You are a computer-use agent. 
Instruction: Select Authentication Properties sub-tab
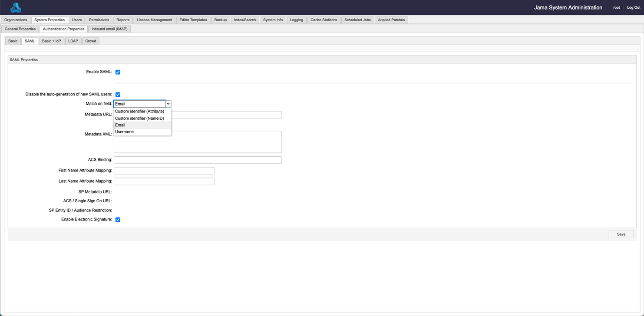pyautogui.click(x=63, y=29)
